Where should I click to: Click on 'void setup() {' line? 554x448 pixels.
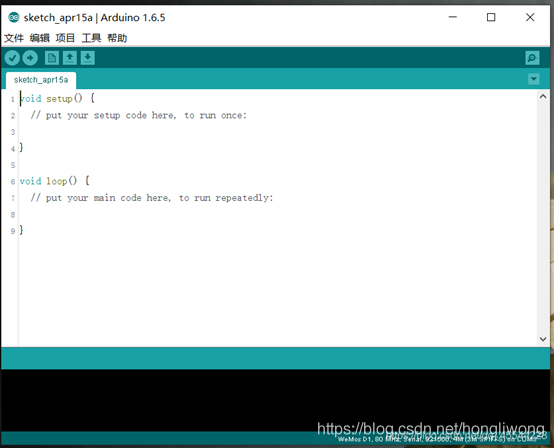(57, 98)
